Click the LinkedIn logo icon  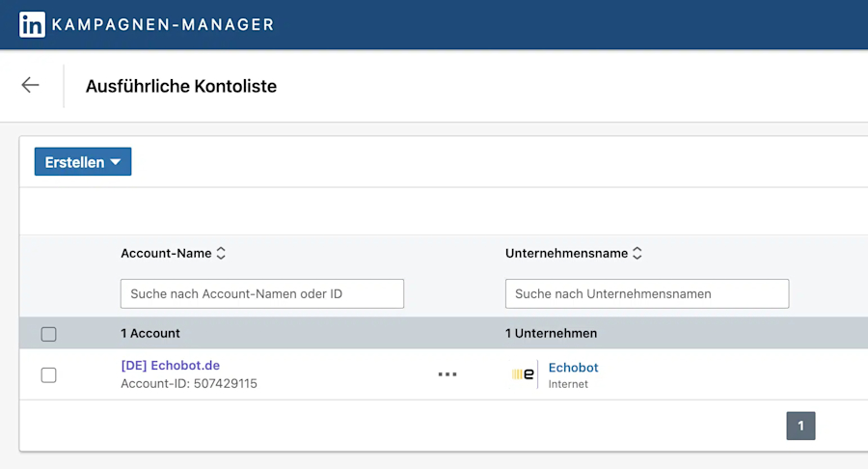32,24
